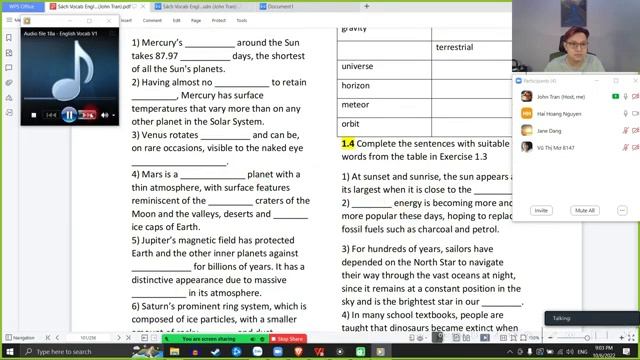
Task: Click the Invite button in Participants panel
Action: point(541,211)
